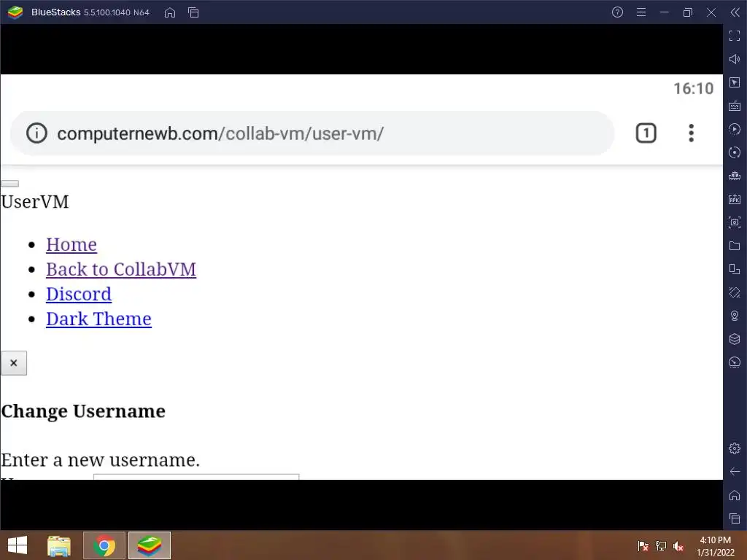Toggle cursor lock icon in sidebar
This screenshot has height=560, width=747.
[x=735, y=82]
